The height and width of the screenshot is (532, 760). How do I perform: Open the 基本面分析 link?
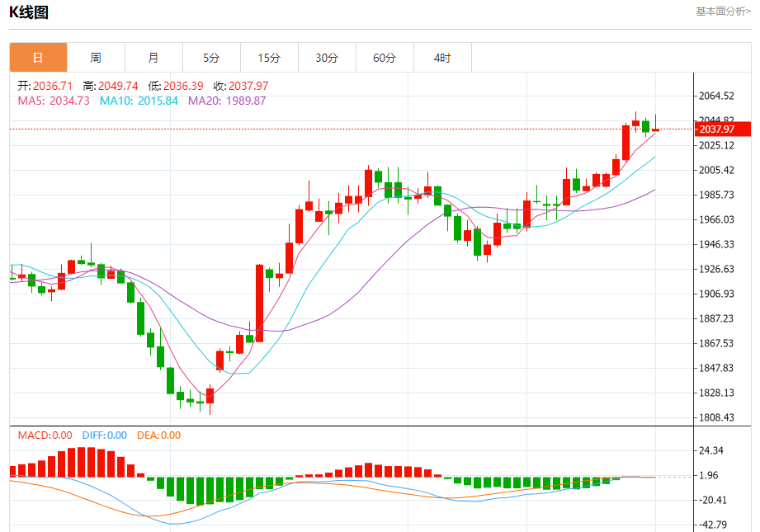(723, 12)
